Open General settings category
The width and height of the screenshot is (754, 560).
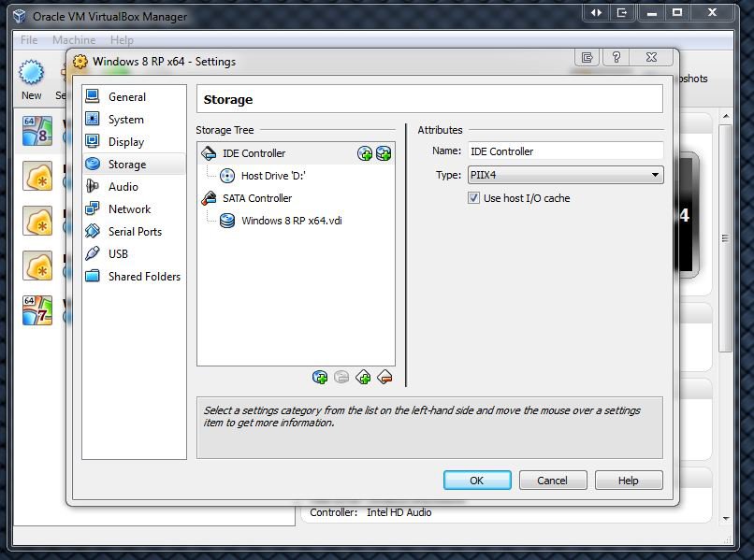(134, 96)
